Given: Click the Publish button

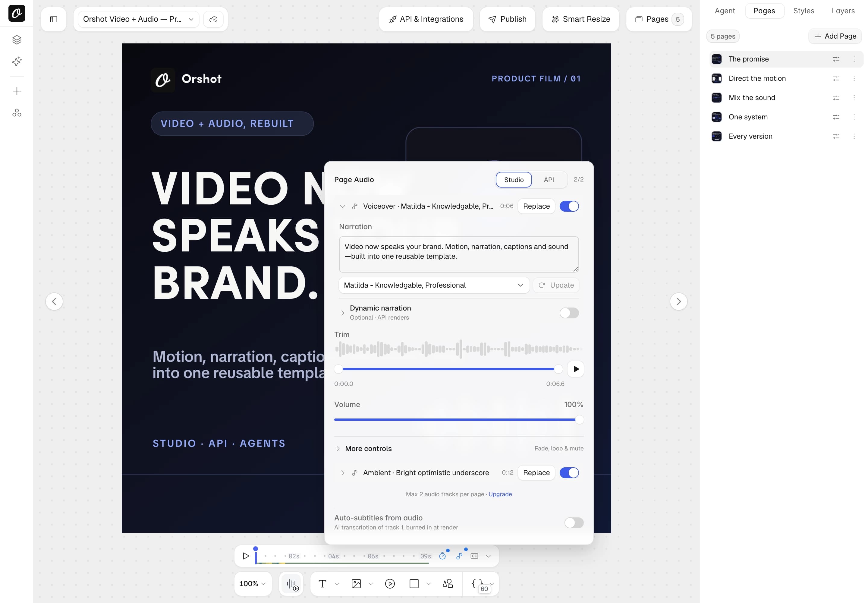Looking at the screenshot, I should (x=507, y=19).
